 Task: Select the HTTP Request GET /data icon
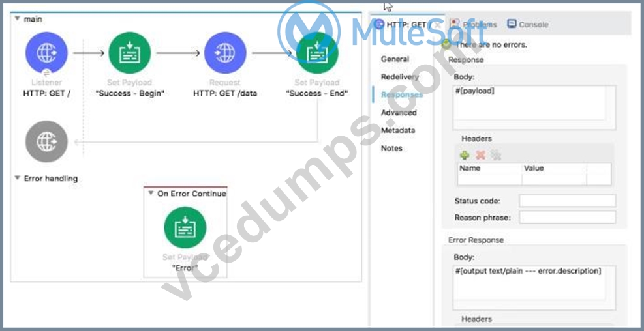click(225, 53)
